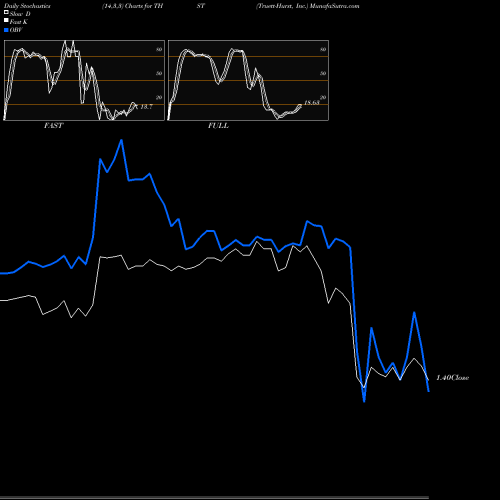
Task: Click the 50 level label in FAST chart
Action: pos(159,73)
